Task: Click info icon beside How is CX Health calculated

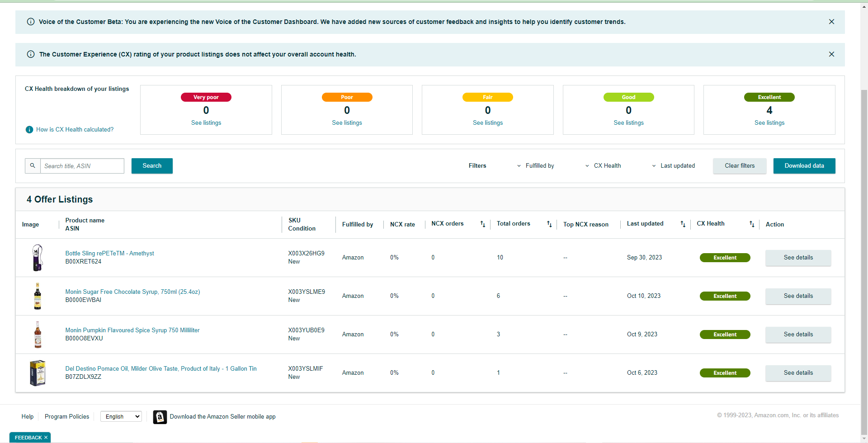Action: 29,130
